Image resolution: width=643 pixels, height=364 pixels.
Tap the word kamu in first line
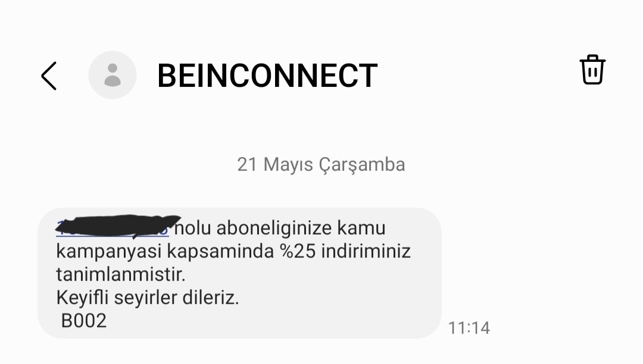point(361,228)
